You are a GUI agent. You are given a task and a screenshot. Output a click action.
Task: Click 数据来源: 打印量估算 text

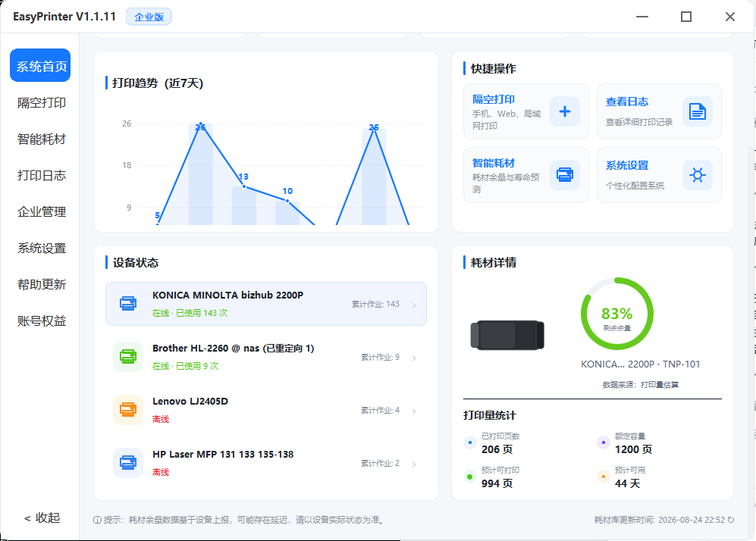(x=640, y=384)
